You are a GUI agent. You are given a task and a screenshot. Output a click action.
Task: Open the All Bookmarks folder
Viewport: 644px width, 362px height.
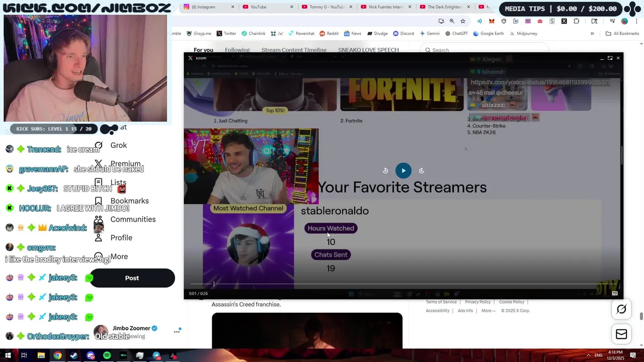pyautogui.click(x=622, y=34)
